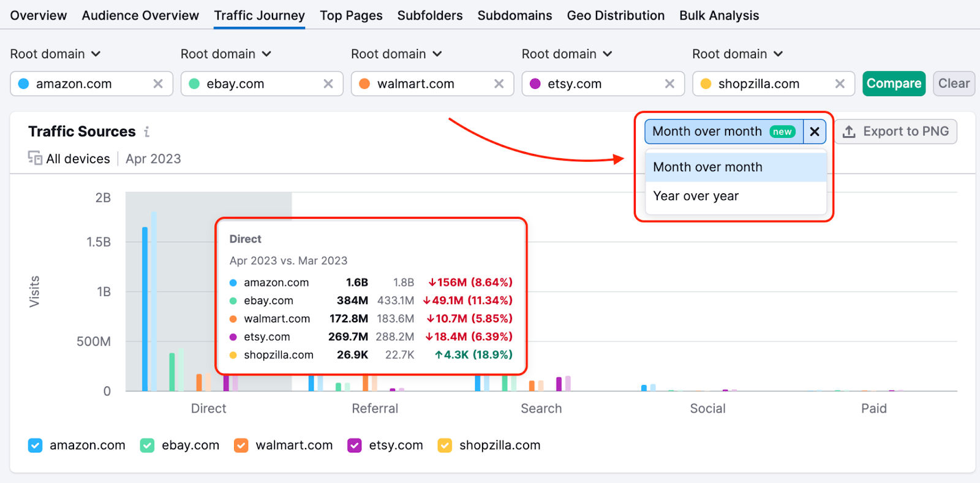This screenshot has height=483, width=980.
Task: Open the Subfolders tab
Action: click(430, 15)
